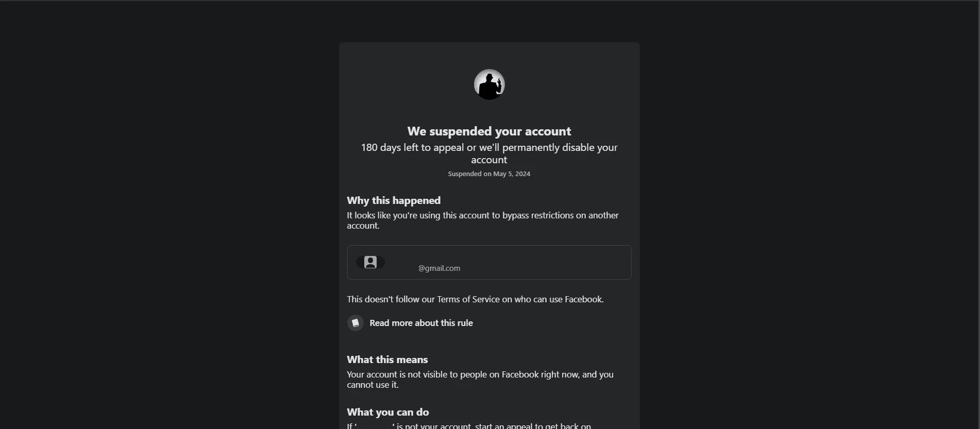The height and width of the screenshot is (429, 980).
Task: Click the We suspended your account heading
Action: coord(489,131)
